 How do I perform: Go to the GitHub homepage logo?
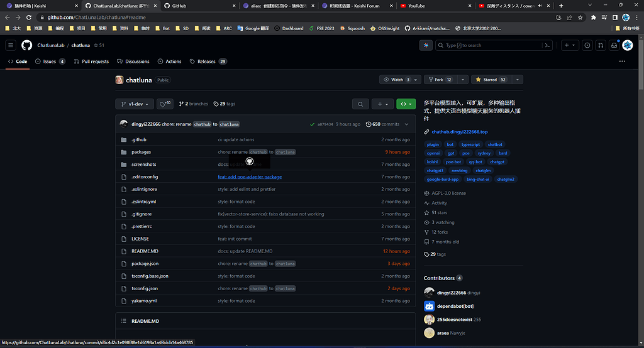click(x=26, y=45)
